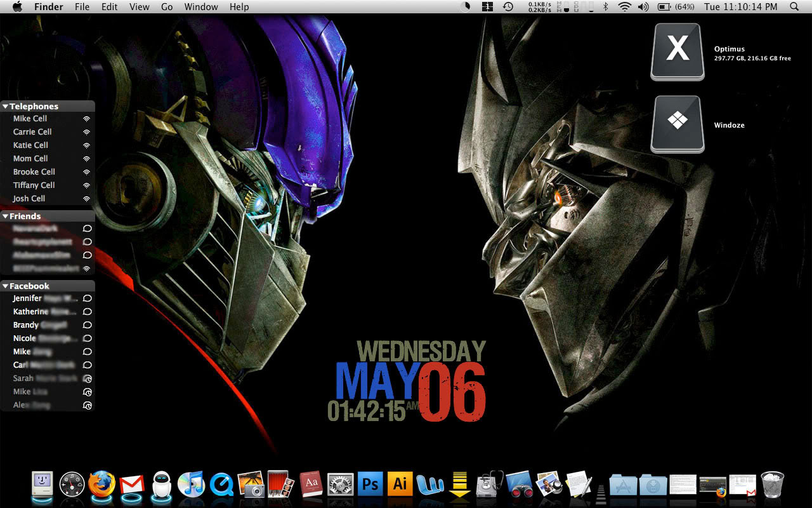
Task: Open Finder from the dock
Action: point(42,485)
